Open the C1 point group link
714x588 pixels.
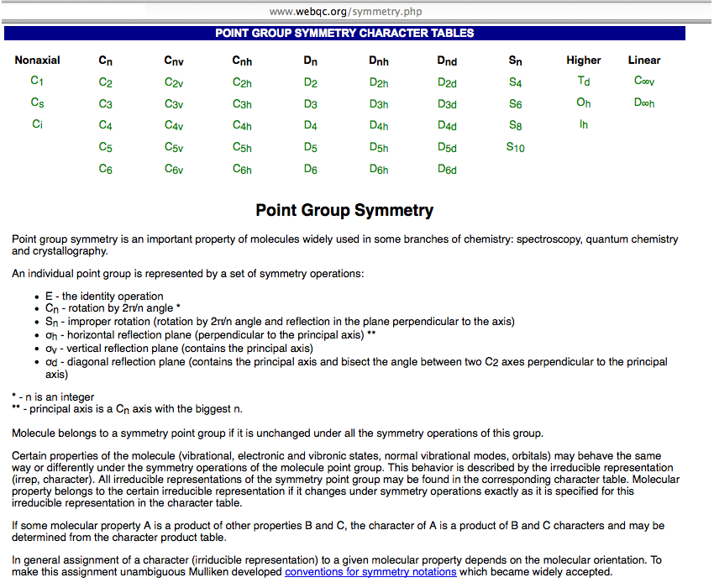[x=37, y=81]
